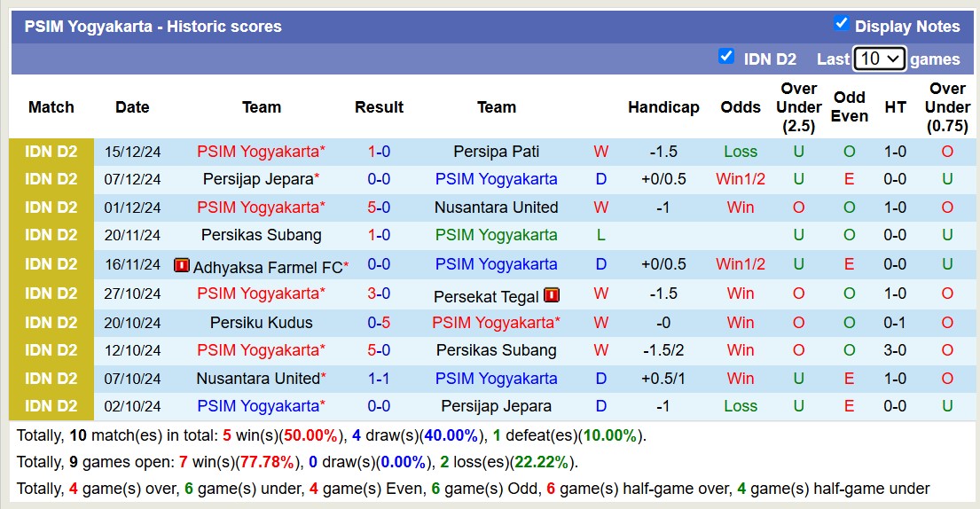
Task: Click the Odds column header
Action: (x=741, y=107)
